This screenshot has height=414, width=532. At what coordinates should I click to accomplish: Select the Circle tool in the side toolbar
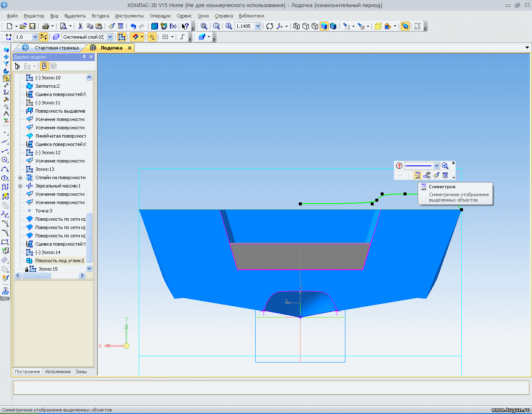point(5,160)
